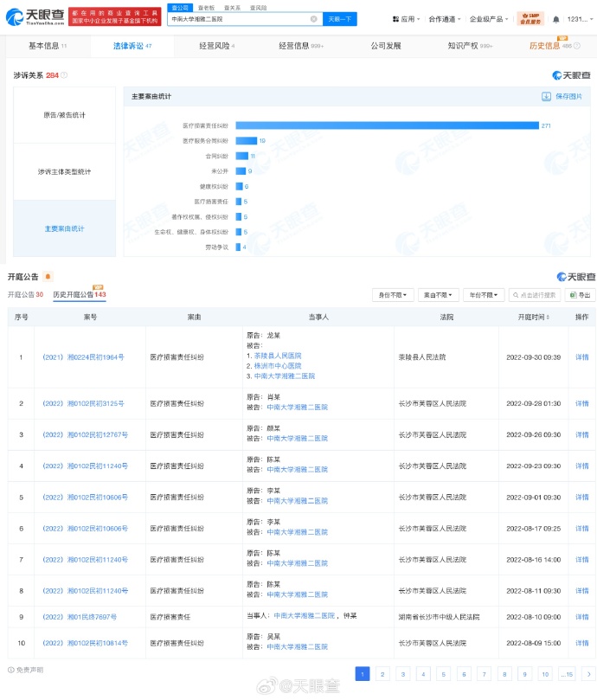Select 查风险 search mode tab

(258, 8)
